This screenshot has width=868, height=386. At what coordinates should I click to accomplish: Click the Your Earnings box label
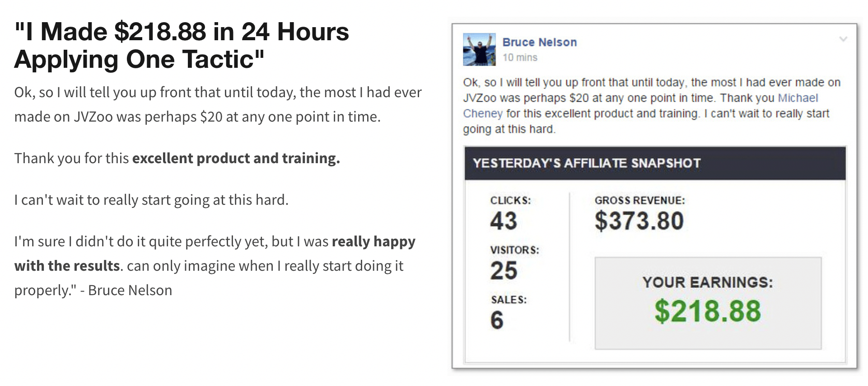(708, 282)
